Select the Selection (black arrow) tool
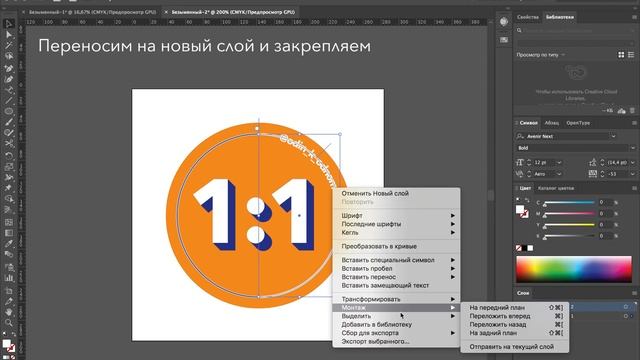 tap(9, 24)
